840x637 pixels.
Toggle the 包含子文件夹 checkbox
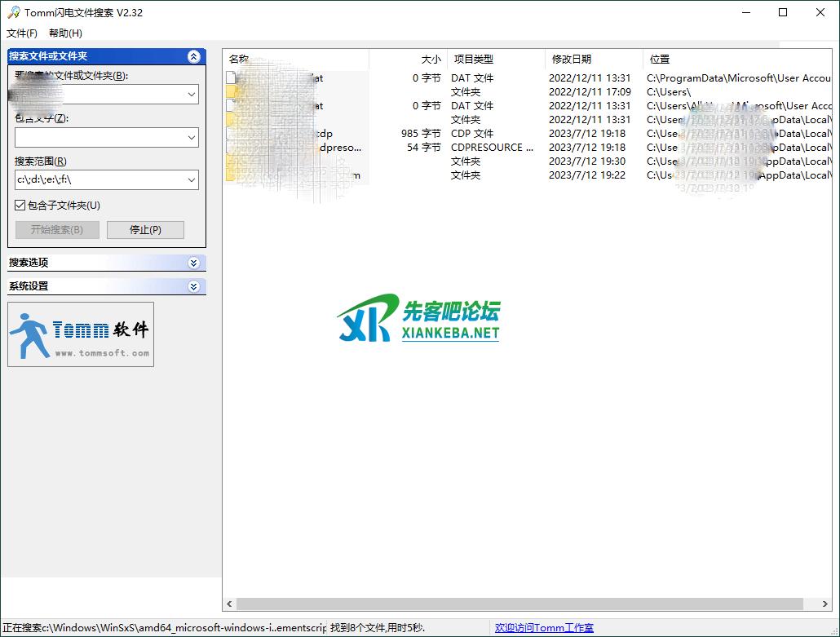click(20, 206)
